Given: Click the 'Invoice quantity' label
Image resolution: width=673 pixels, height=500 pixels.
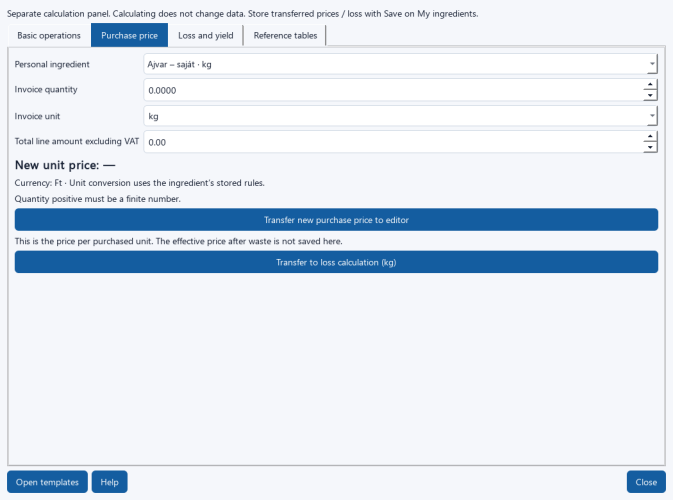Looking at the screenshot, I should pos(46,90).
